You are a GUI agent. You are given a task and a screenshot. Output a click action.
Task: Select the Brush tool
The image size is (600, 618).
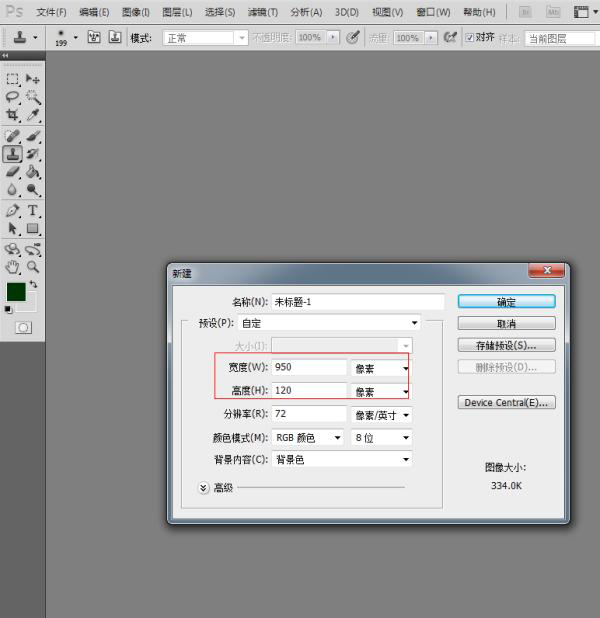(x=33, y=136)
